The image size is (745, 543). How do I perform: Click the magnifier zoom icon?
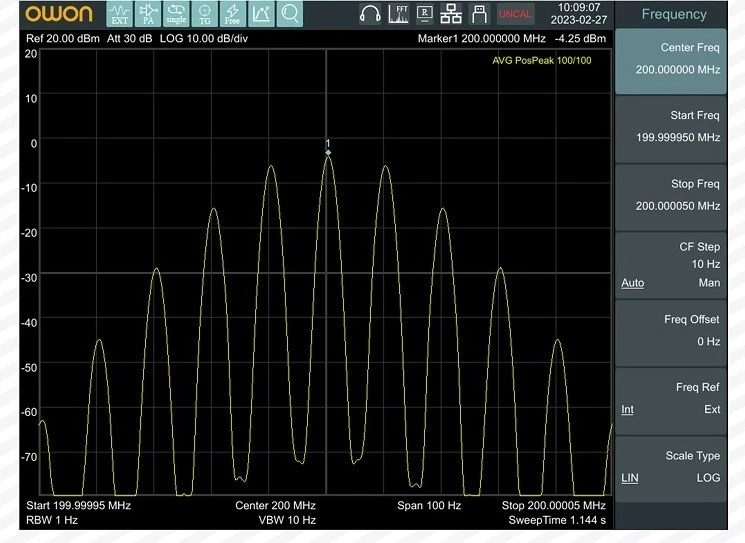[290, 14]
